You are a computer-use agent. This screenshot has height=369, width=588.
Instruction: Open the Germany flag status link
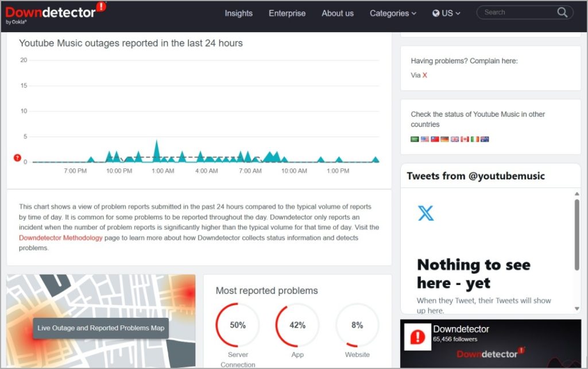tap(444, 139)
